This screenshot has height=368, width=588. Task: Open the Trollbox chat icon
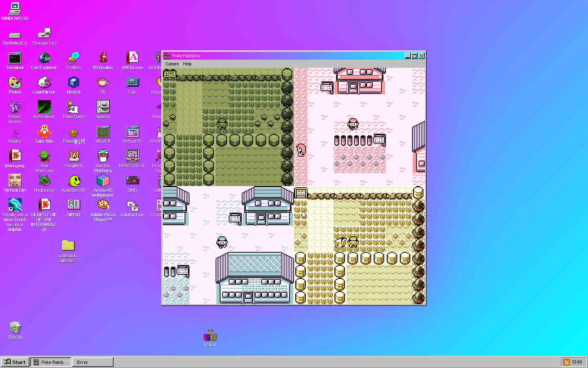coord(73,61)
